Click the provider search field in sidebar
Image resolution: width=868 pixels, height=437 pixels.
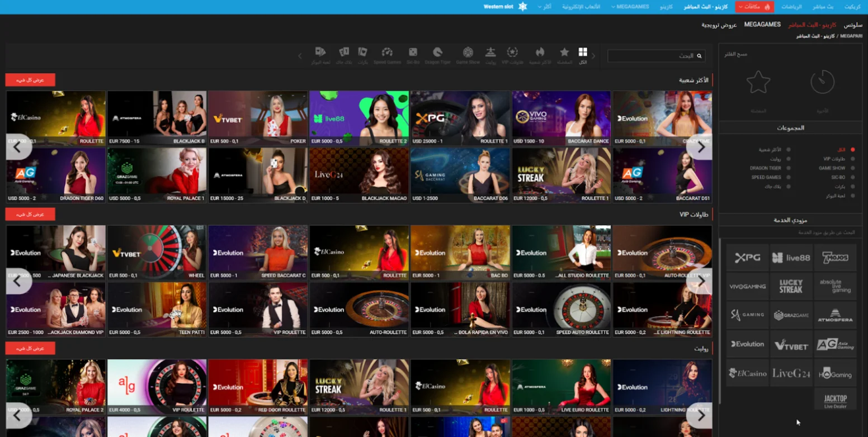click(x=790, y=232)
